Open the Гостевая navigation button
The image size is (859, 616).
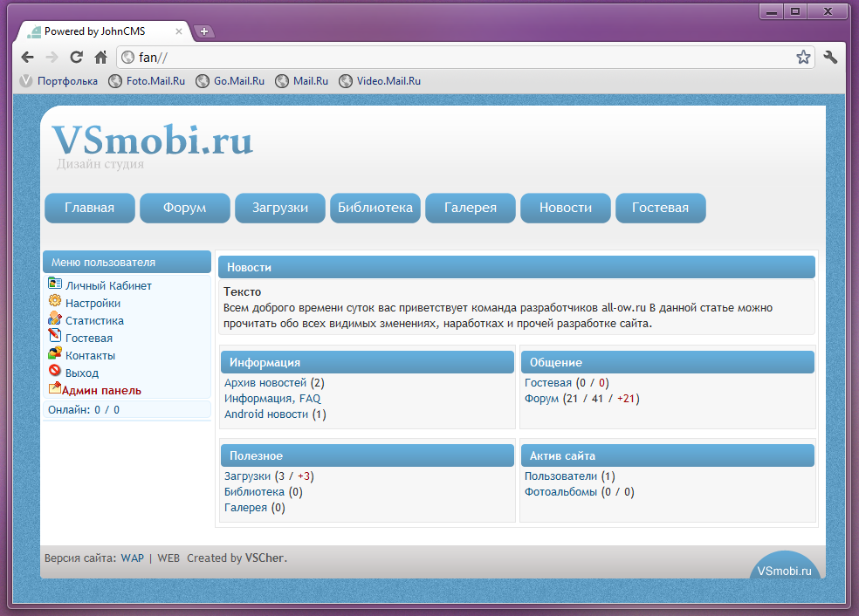tap(661, 208)
